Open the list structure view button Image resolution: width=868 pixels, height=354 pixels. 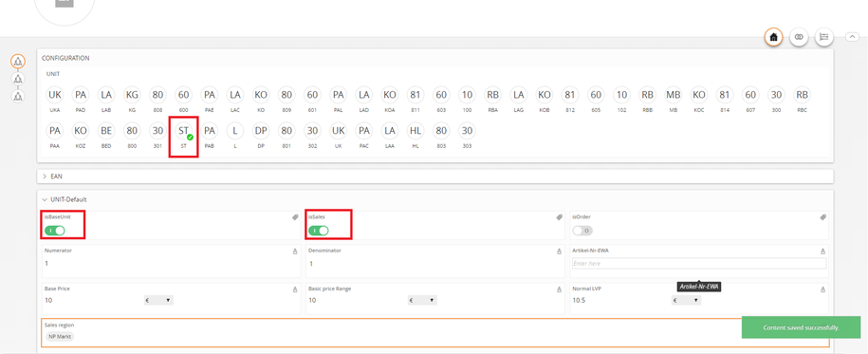pos(824,37)
